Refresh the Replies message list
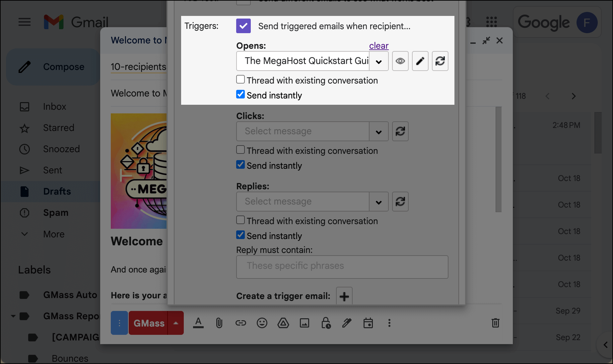Screen dimensions: 613x364 click(x=400, y=202)
